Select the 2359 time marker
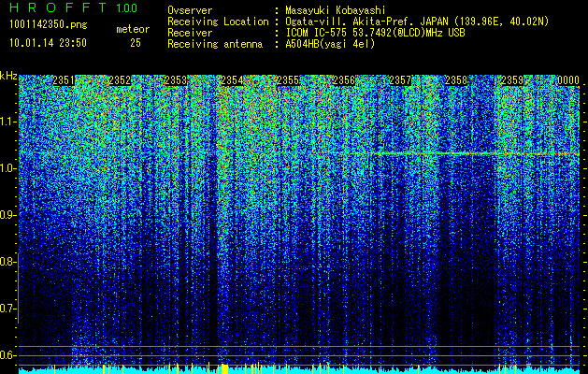 tap(512, 80)
